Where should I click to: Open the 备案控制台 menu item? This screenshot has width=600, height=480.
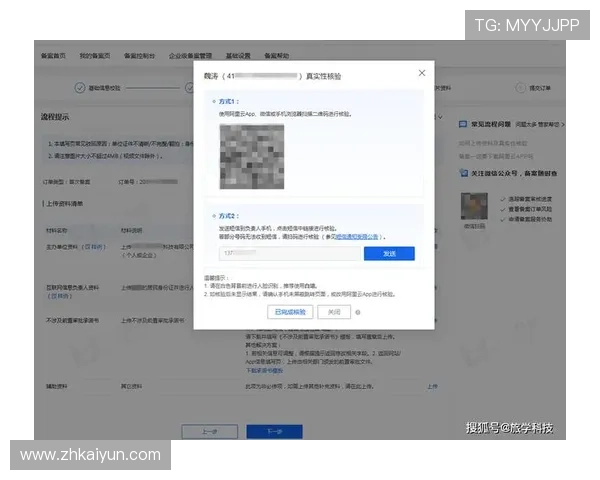coord(139,56)
